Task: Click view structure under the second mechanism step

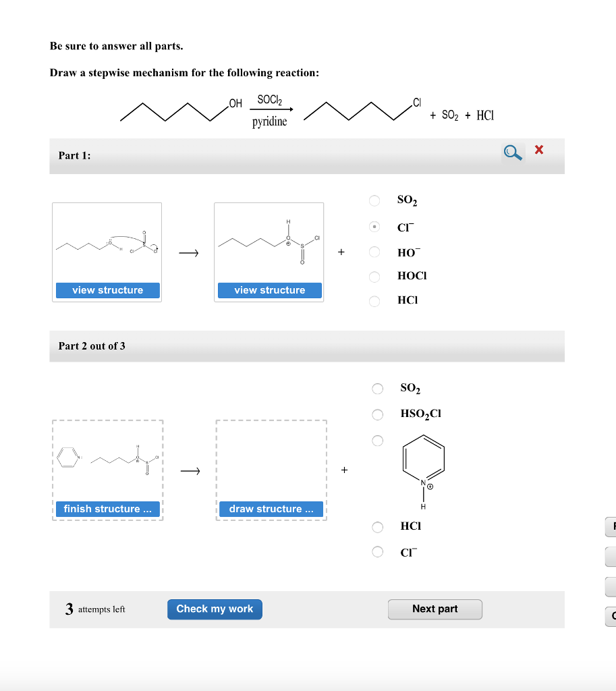Action: coord(269,290)
